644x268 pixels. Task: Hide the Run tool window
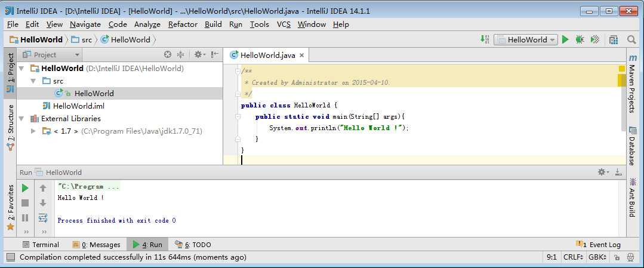coord(618,172)
